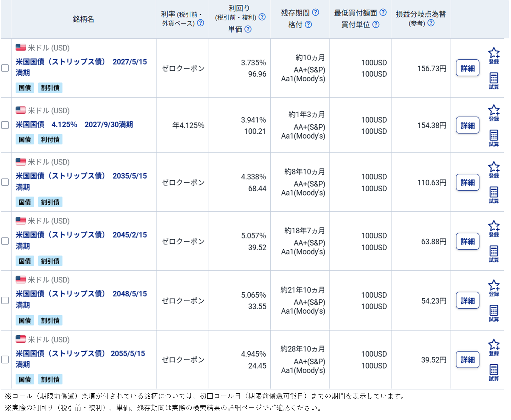The width and height of the screenshot is (511, 420).
Task: Open link 米国国債 4.125% 2027/9/30満期
Action: pyautogui.click(x=74, y=124)
